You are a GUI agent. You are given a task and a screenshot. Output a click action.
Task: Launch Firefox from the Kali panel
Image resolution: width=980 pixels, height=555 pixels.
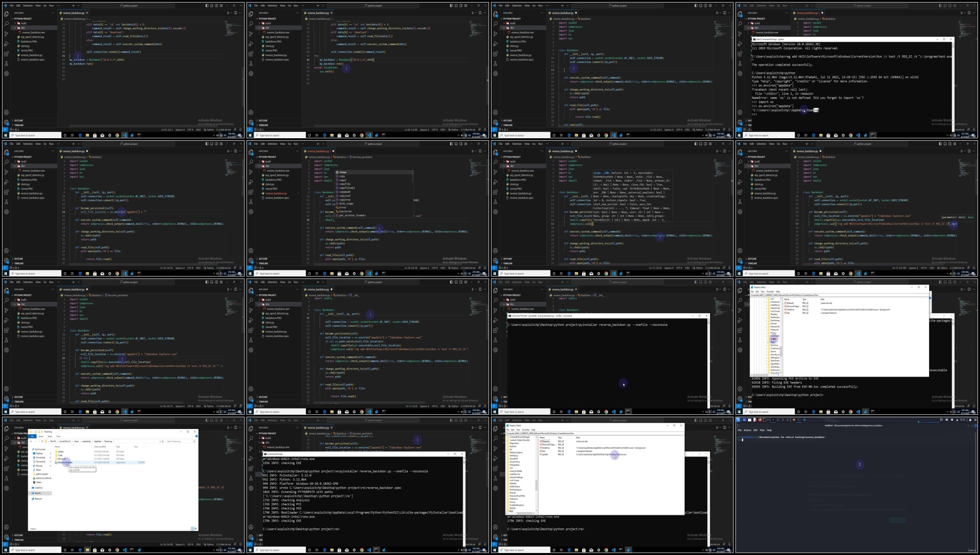(760, 420)
